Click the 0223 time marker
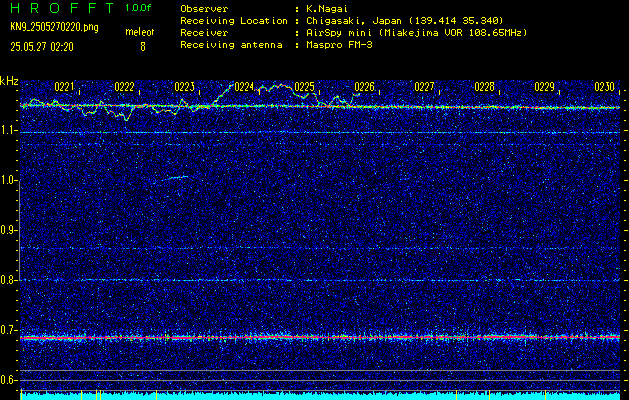 coord(184,87)
